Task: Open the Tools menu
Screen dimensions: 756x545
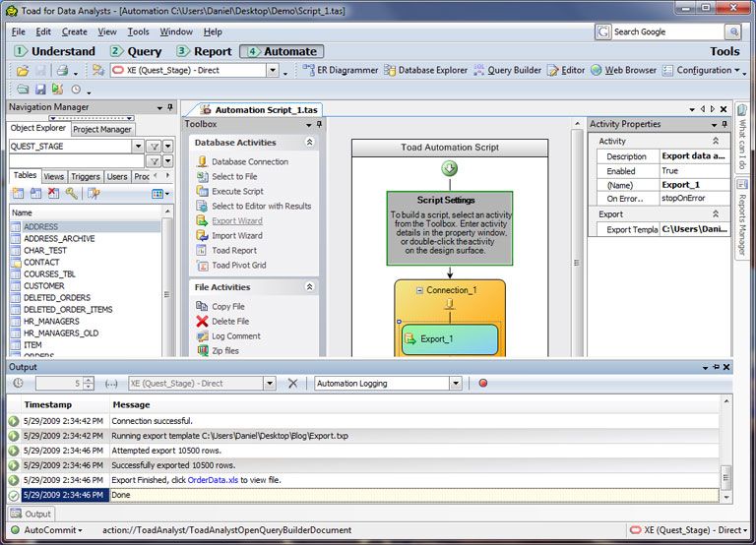Action: click(x=138, y=31)
